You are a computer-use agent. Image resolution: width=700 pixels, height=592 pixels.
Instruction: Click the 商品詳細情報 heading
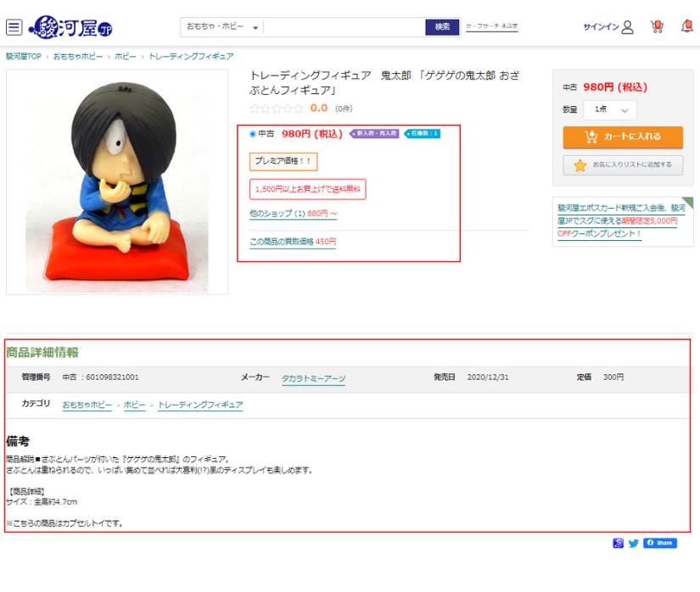click(42, 353)
